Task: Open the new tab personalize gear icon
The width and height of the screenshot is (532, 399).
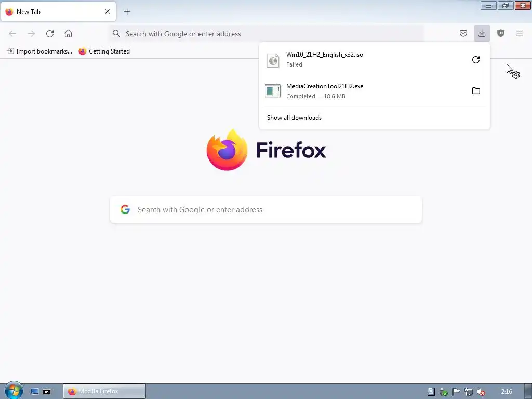Action: point(516,75)
